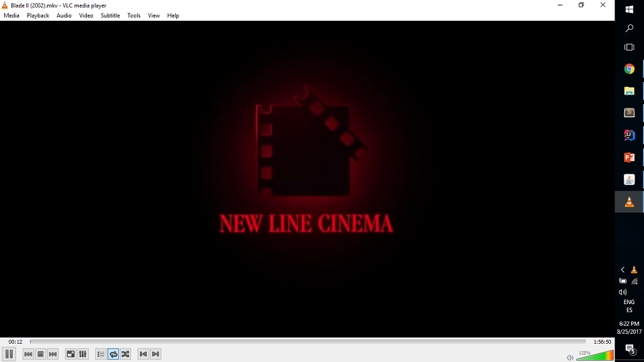Open the Media menu
The height and width of the screenshot is (362, 644).
11,15
